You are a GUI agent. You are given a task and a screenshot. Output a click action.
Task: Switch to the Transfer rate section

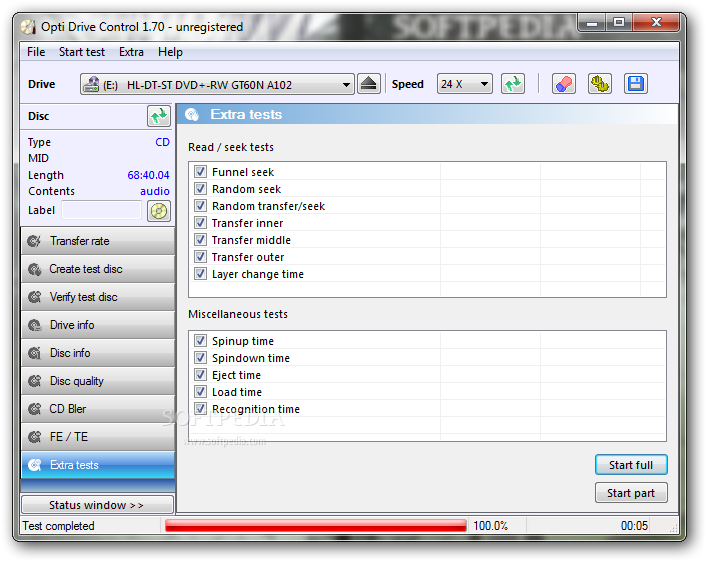(98, 241)
